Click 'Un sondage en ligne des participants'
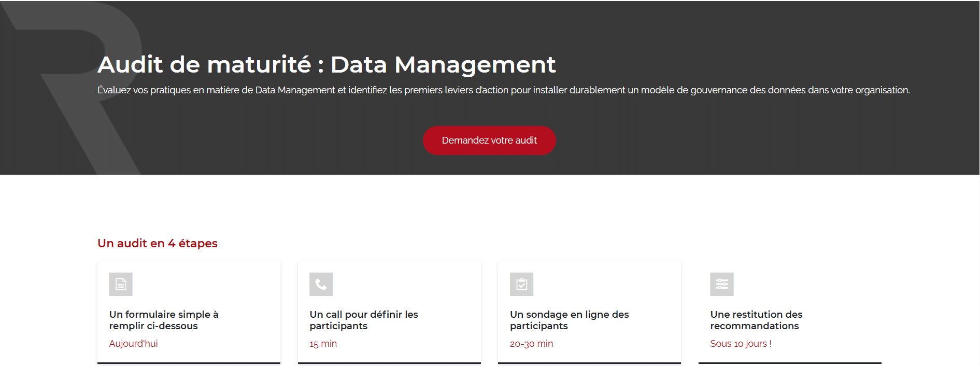 (569, 320)
